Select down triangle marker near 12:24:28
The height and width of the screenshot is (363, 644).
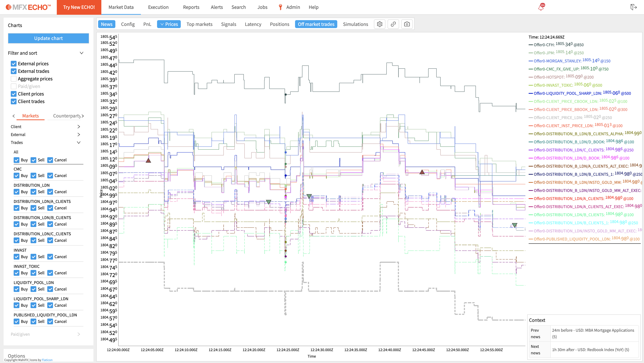pyautogui.click(x=309, y=196)
